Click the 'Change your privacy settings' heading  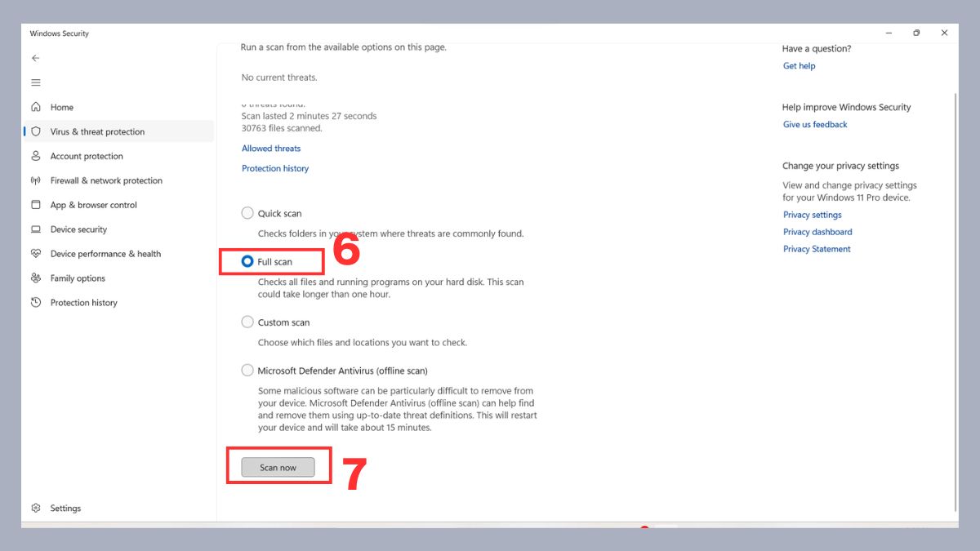[x=840, y=166]
